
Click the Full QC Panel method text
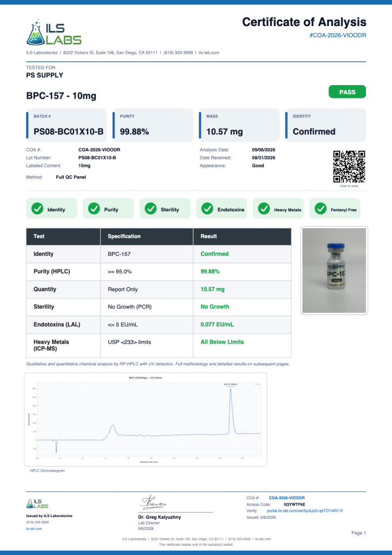coord(71,177)
